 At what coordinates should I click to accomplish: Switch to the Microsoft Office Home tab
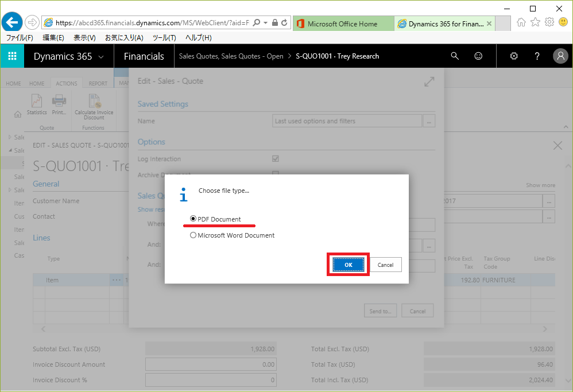(x=343, y=24)
